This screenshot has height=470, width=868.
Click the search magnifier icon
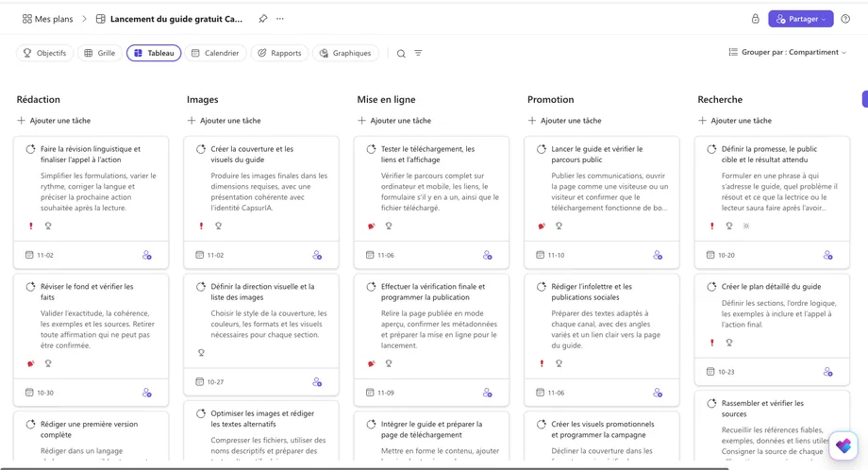(x=401, y=53)
